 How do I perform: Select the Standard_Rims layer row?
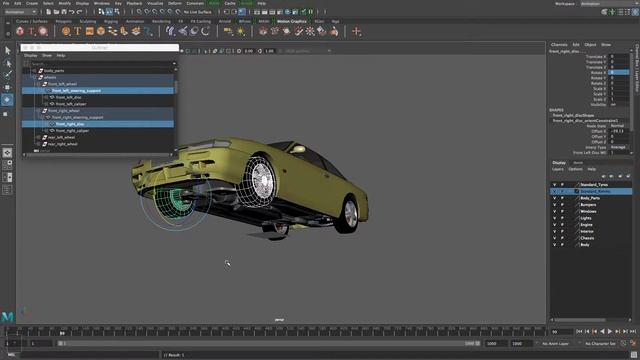[591, 191]
